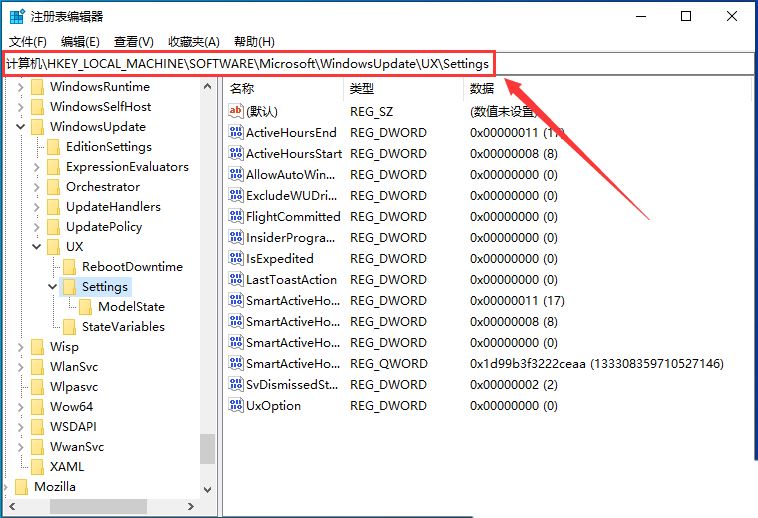Sort values by the 名称 column header
758x518 pixels.
(284, 88)
